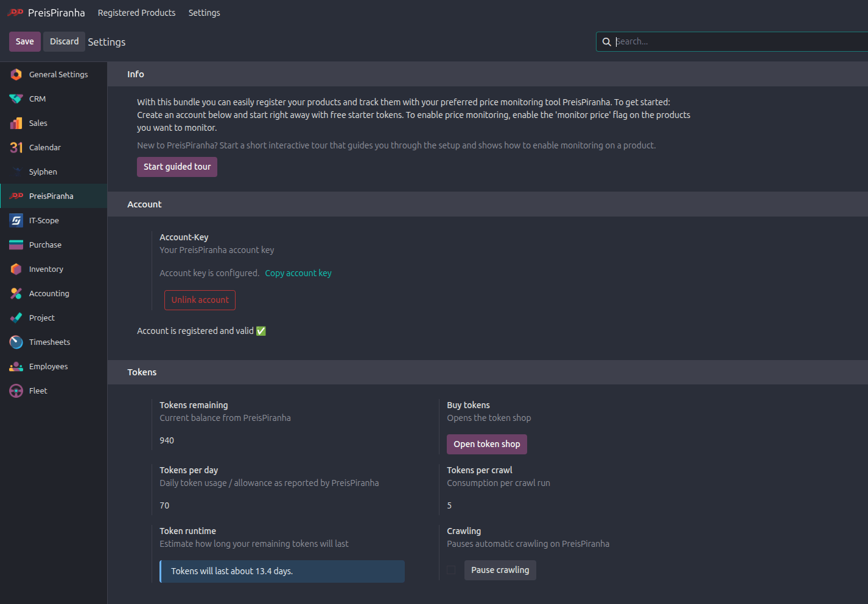Click the PreisPiranha app name in top bar
Image resolution: width=868 pixels, height=604 pixels.
pos(57,13)
